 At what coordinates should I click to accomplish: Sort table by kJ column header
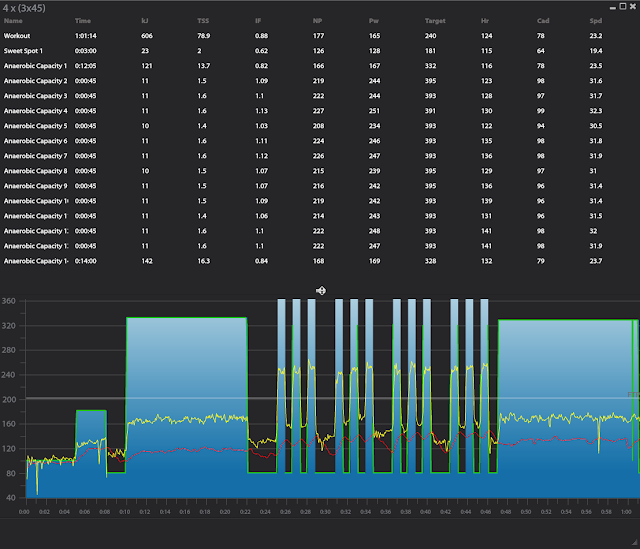[144, 20]
